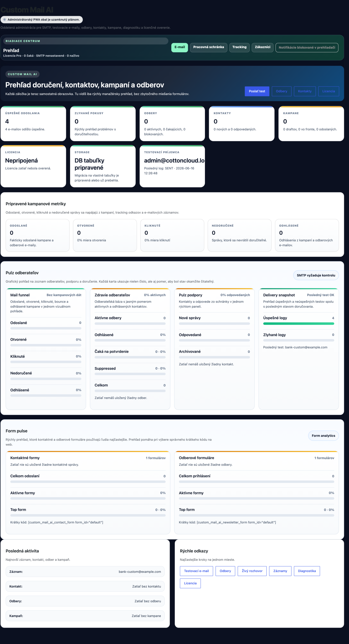349x644 pixels.
Task: Click the Celkom prihlásení progress bar
Action: tap(257, 482)
